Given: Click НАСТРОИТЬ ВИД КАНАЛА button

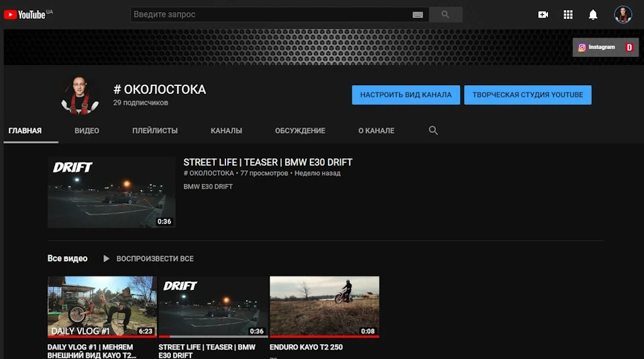Looking at the screenshot, I should [x=406, y=95].
